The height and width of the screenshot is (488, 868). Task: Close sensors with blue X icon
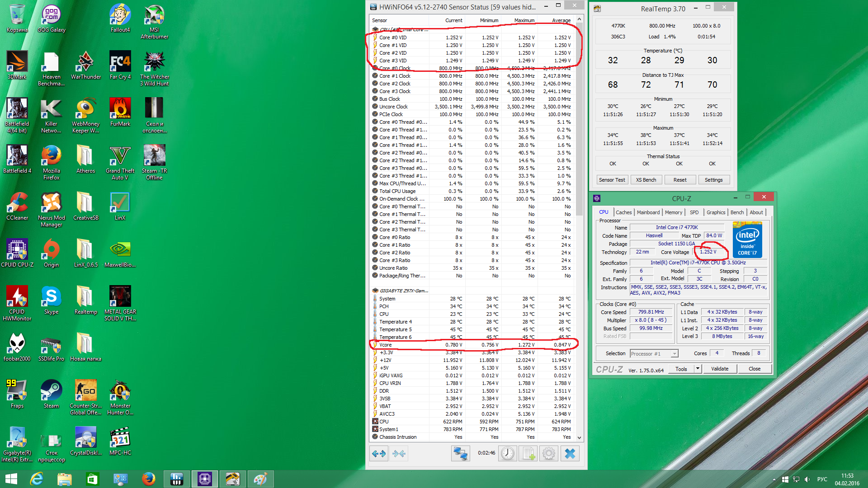pyautogui.click(x=570, y=453)
